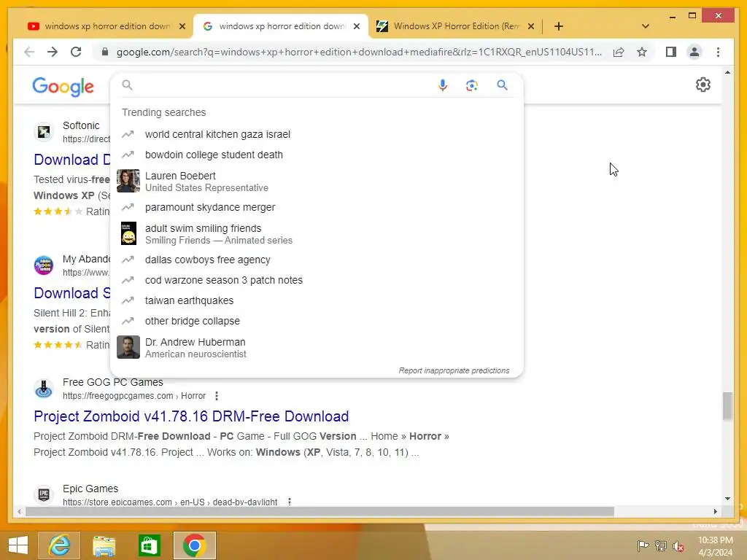Screen dimensions: 747x560
Task: Select suggestion paramount skydance merger
Action: click(x=317, y=207)
